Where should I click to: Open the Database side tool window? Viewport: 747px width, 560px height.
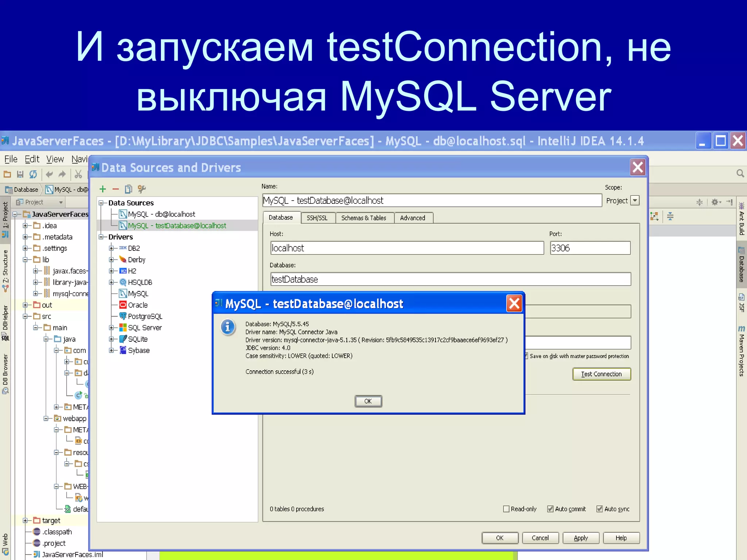(742, 265)
